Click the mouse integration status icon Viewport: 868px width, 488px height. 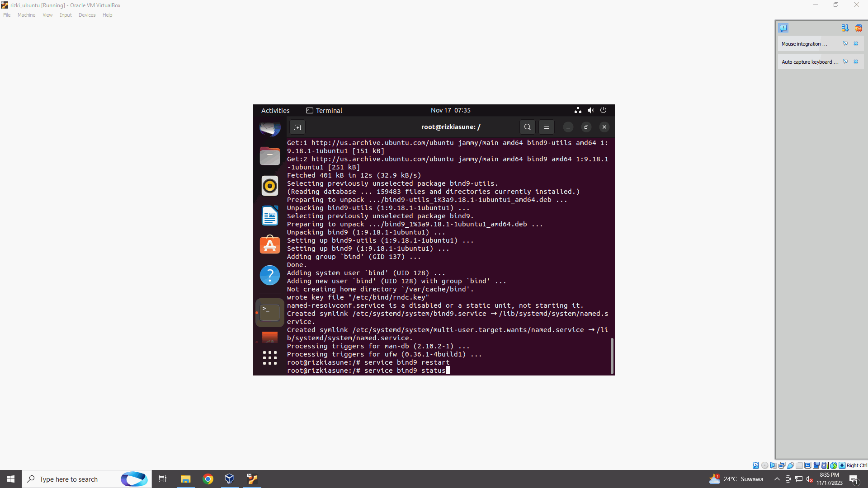(834, 465)
